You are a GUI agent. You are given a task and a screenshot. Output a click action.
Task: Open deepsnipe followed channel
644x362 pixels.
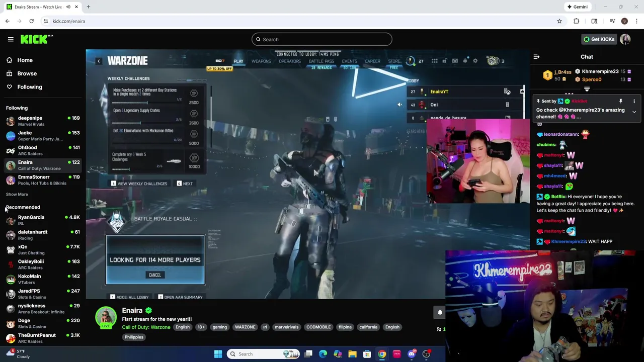click(43, 121)
